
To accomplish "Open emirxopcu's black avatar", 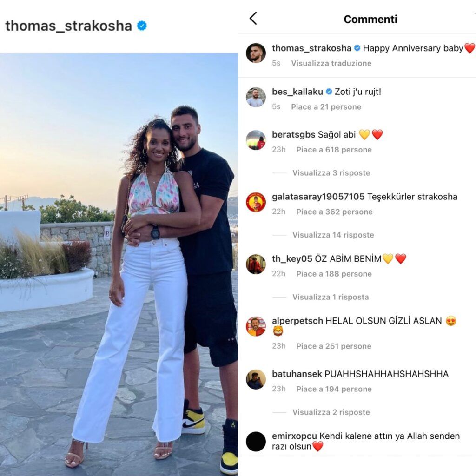I will [x=256, y=442].
